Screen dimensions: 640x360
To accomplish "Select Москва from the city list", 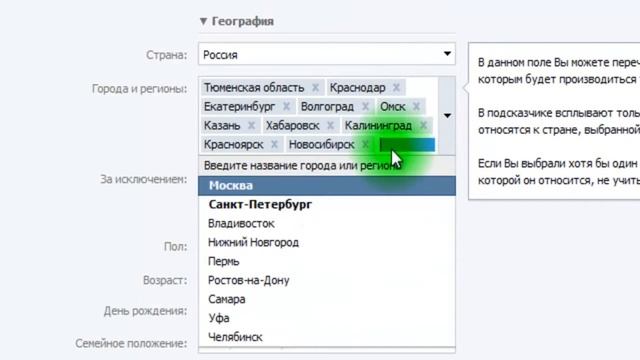I will [327, 186].
